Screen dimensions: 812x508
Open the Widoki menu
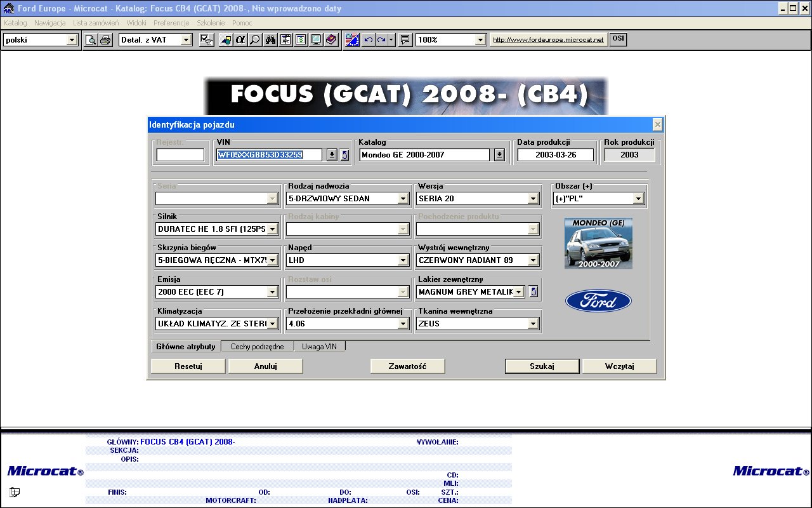136,23
